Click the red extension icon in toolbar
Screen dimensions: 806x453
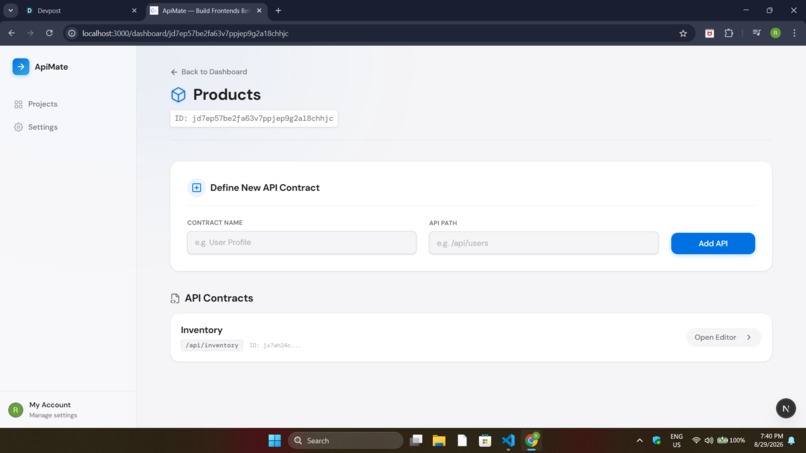[709, 33]
